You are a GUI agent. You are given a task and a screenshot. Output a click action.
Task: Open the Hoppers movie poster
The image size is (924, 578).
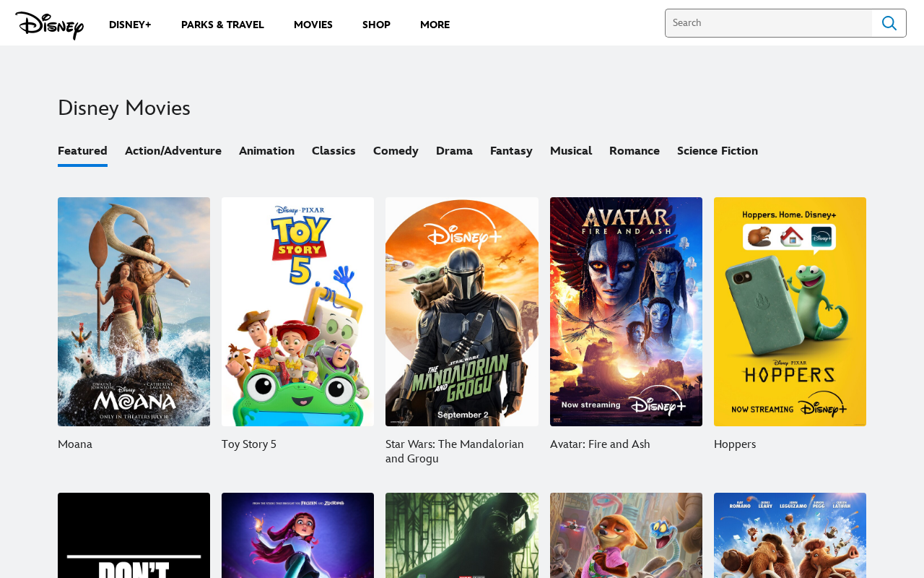(790, 311)
